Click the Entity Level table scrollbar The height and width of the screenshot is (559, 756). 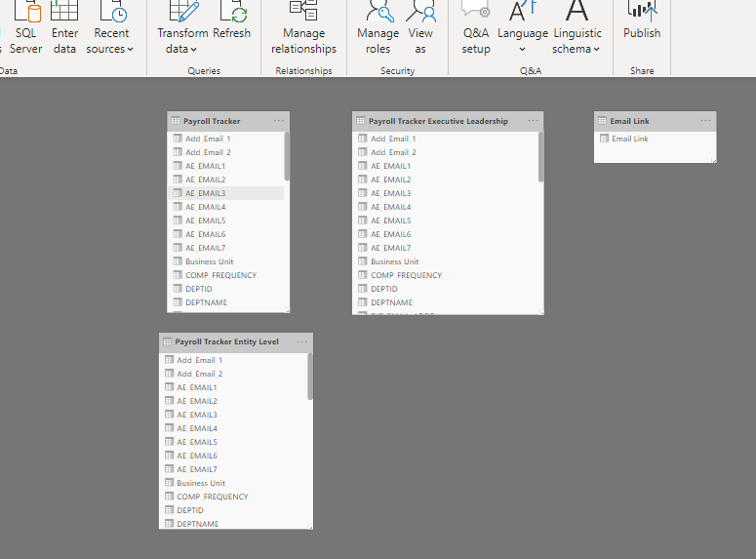pos(310,377)
